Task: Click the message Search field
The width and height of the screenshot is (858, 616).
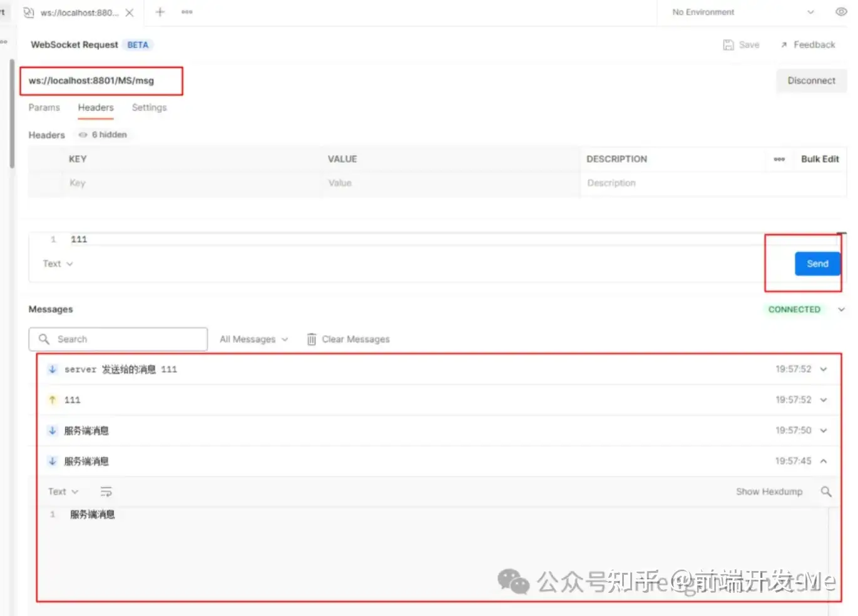Action: [x=118, y=339]
